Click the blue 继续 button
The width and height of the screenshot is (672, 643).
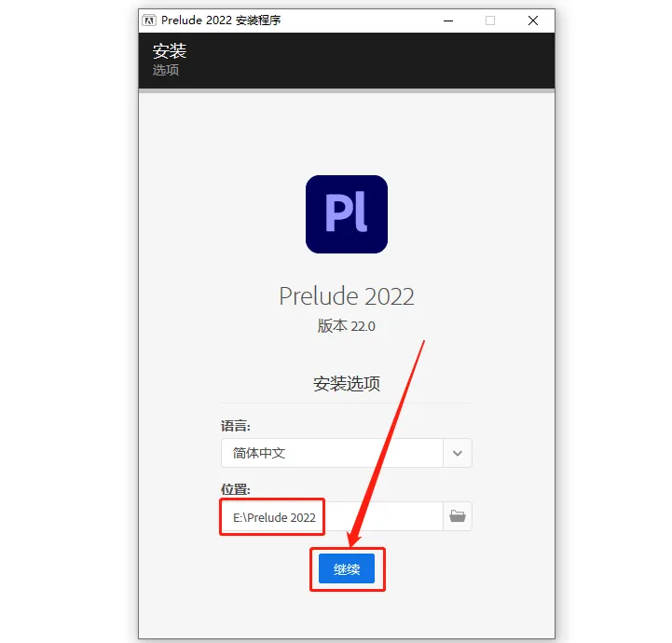click(347, 568)
